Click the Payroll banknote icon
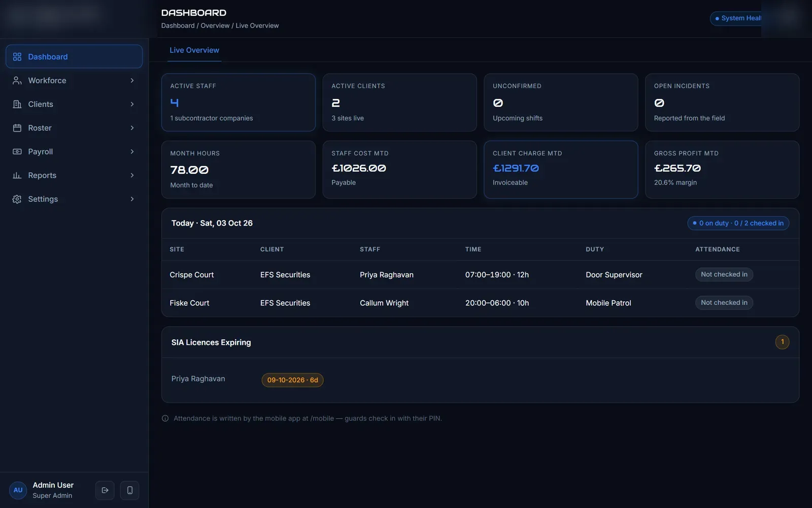Image resolution: width=812 pixels, height=508 pixels. pyautogui.click(x=17, y=151)
